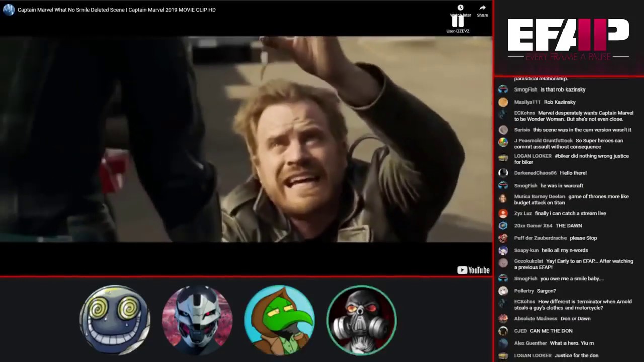The width and height of the screenshot is (644, 362).
Task: Select the username 20xx Gamer X64
Action: (x=533, y=226)
